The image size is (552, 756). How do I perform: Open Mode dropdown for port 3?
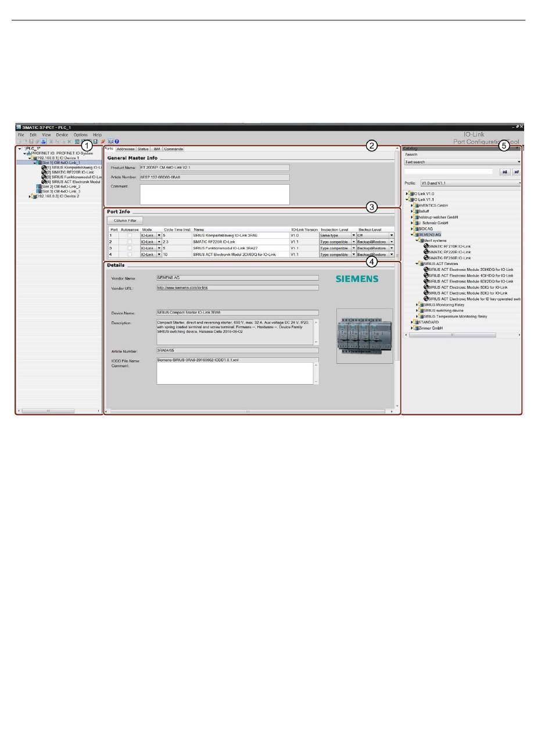pyautogui.click(x=159, y=248)
